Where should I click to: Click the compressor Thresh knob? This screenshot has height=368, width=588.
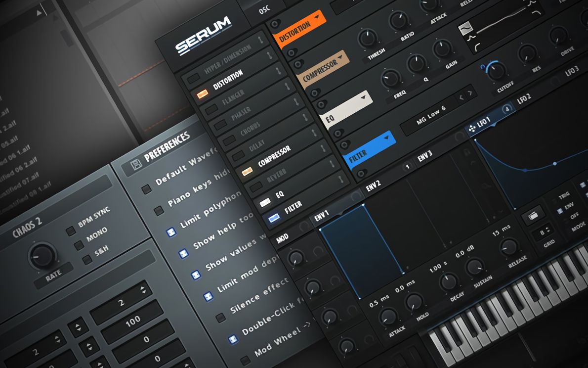(x=368, y=38)
